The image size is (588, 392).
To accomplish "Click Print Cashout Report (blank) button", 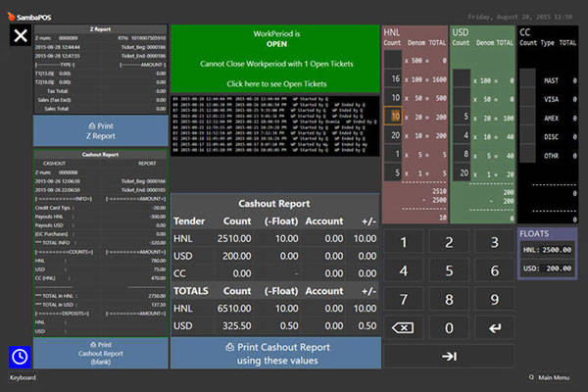I will 101,353.
